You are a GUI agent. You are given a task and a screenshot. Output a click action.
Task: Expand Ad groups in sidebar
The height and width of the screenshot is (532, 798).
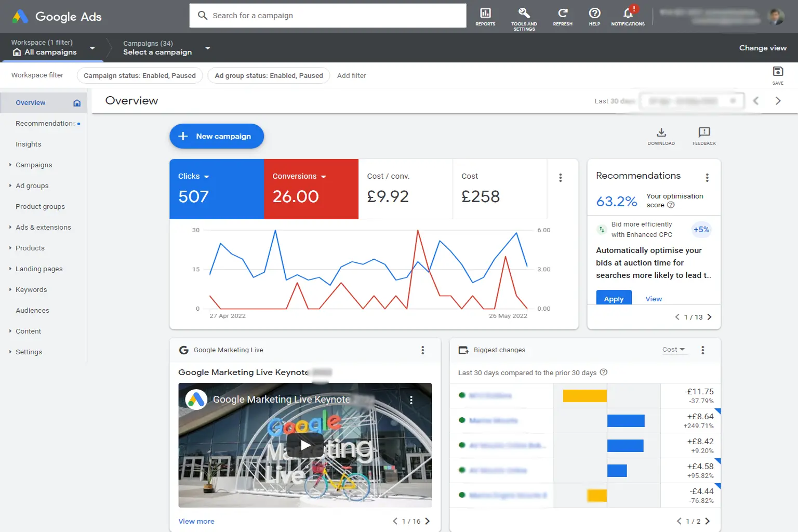point(10,185)
